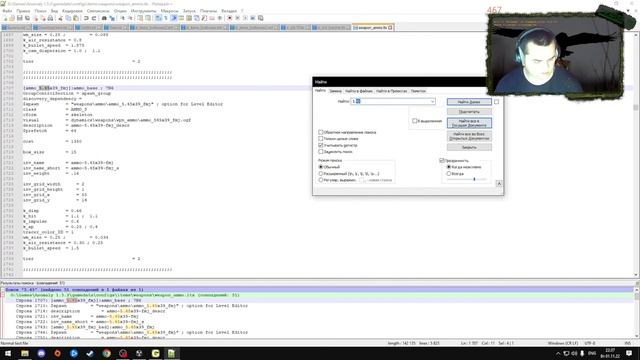Open the notifications center in the taskbar
640x360 pixels.
click(629, 353)
